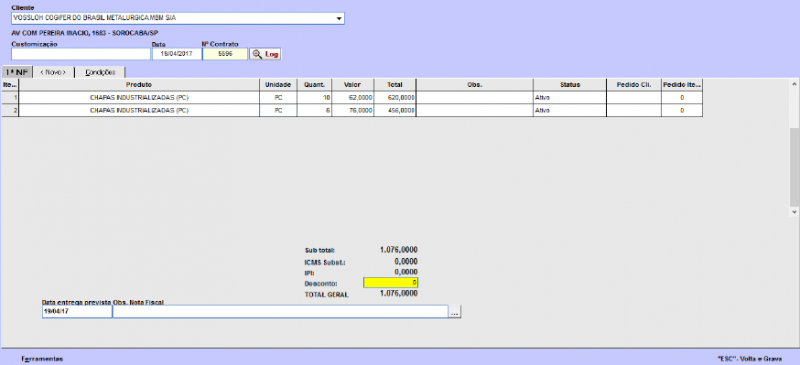Click the yellow Desconto field
This screenshot has width=800, height=365.
click(390, 282)
